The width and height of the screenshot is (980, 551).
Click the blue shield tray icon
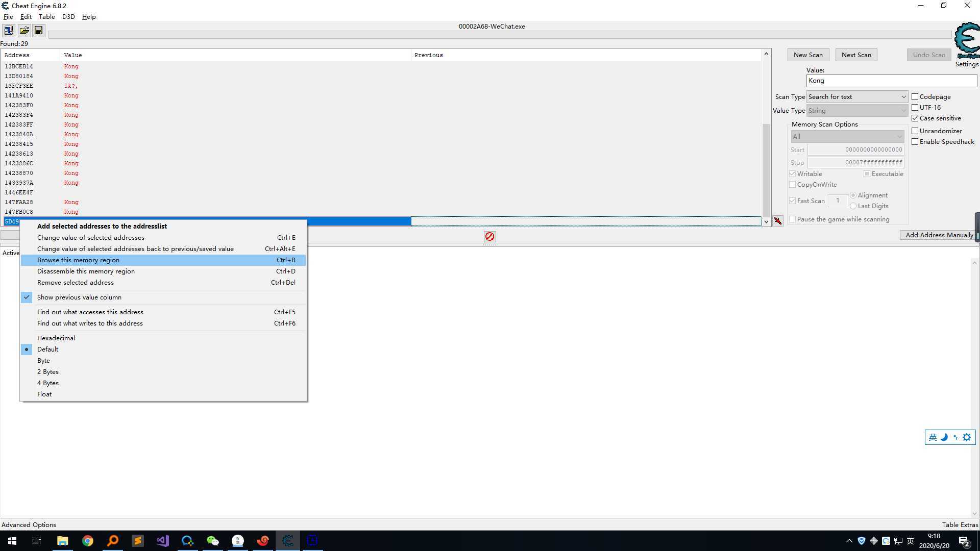(x=862, y=541)
